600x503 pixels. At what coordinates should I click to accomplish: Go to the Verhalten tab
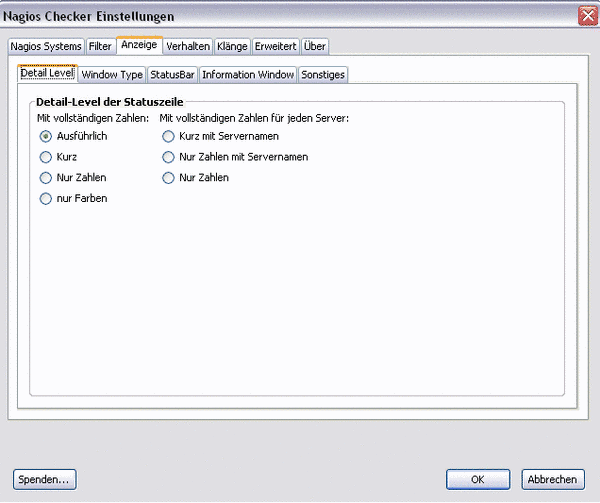[188, 46]
